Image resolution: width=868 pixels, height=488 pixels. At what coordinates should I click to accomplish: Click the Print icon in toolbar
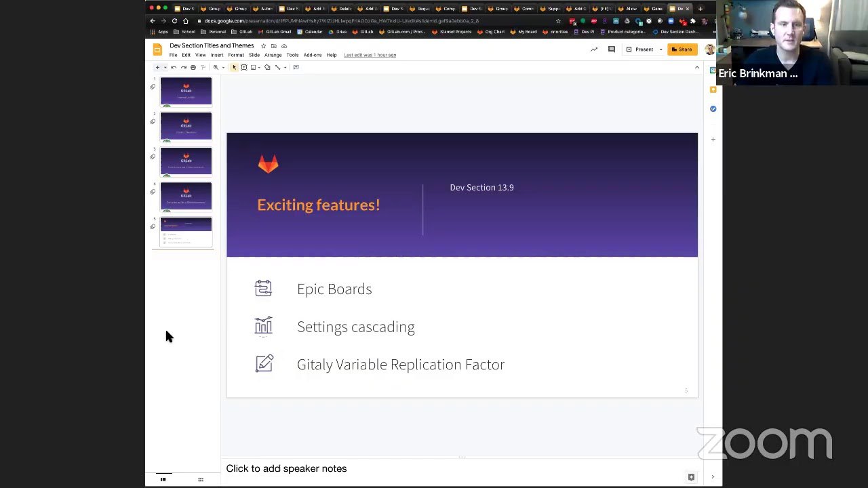[193, 67]
